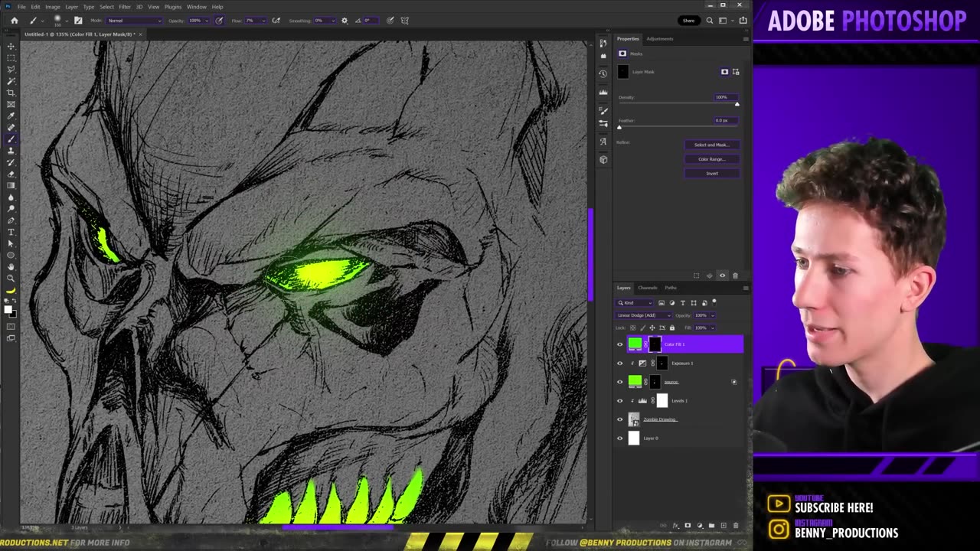Click the symmetry butterfly icon

coord(404,21)
